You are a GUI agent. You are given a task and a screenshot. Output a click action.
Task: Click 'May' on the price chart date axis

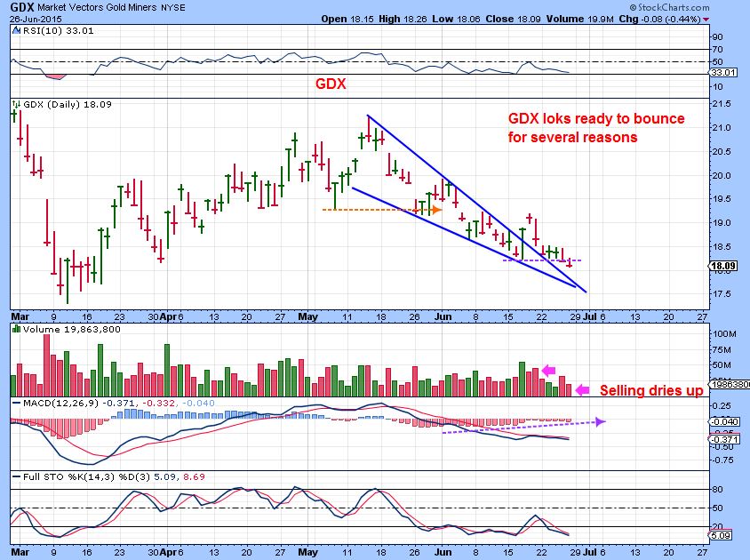(x=307, y=316)
